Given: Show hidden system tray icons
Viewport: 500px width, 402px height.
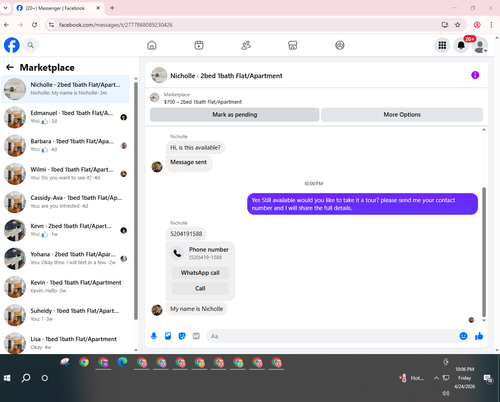Looking at the screenshot, I should pyautogui.click(x=436, y=378).
